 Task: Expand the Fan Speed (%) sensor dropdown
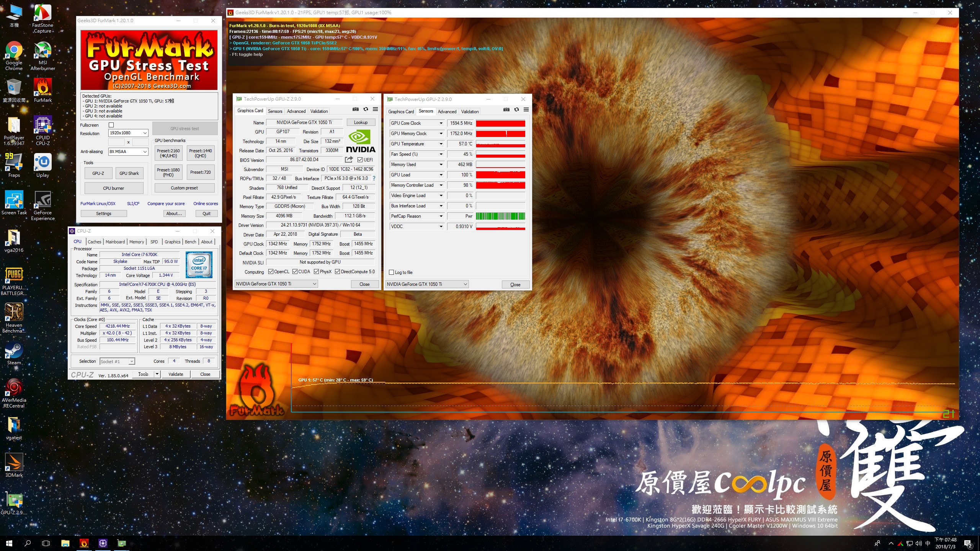441,154
